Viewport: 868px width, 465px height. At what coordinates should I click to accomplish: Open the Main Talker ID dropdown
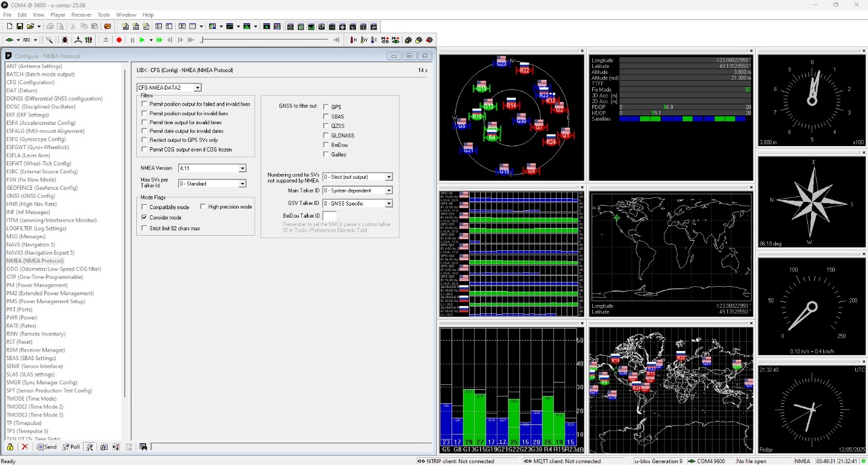click(389, 190)
